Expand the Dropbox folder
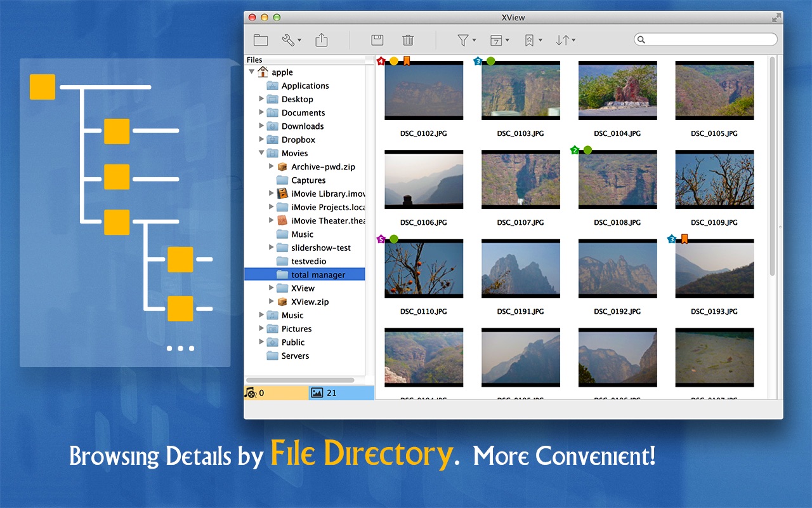Image resolution: width=812 pixels, height=508 pixels. 261,140
